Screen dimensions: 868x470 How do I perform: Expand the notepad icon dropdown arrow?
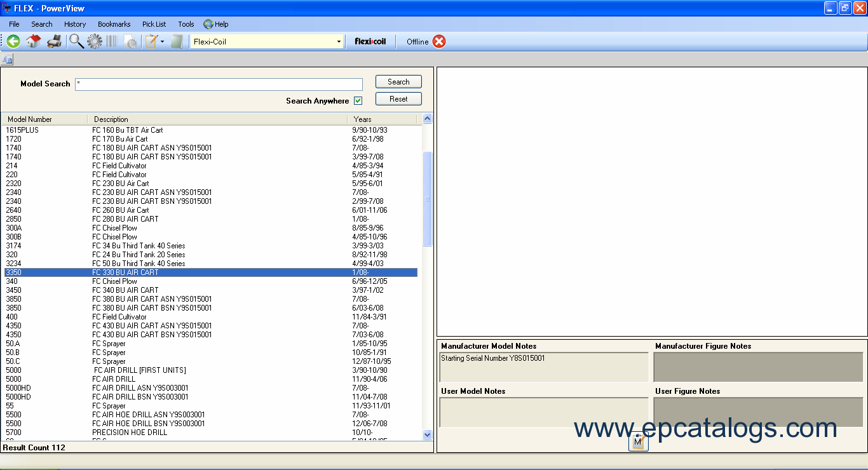point(162,42)
